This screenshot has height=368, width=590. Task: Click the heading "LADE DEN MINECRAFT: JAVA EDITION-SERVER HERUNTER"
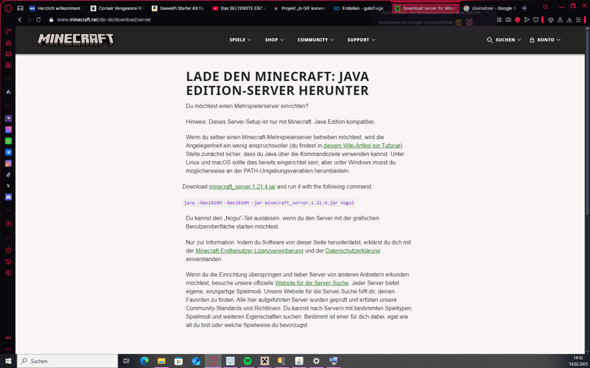pyautogui.click(x=278, y=84)
